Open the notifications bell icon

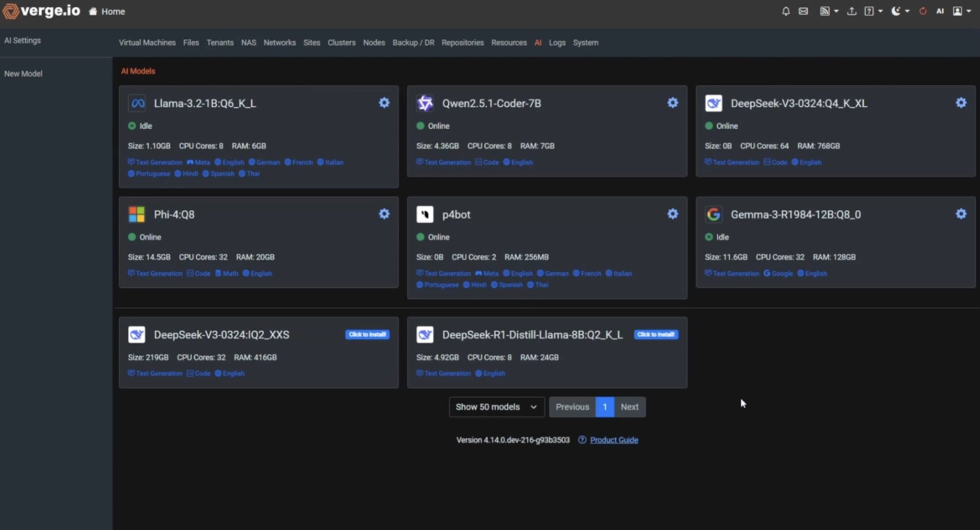click(x=785, y=11)
